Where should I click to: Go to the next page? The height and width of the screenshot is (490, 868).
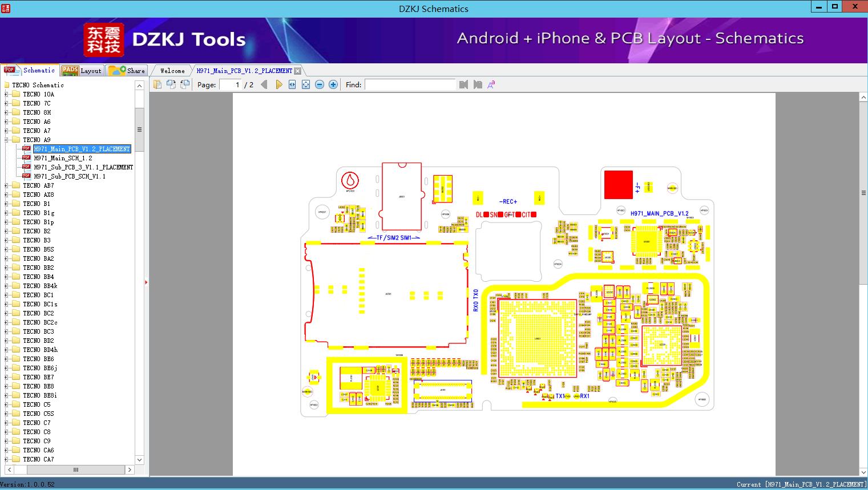[x=278, y=84]
